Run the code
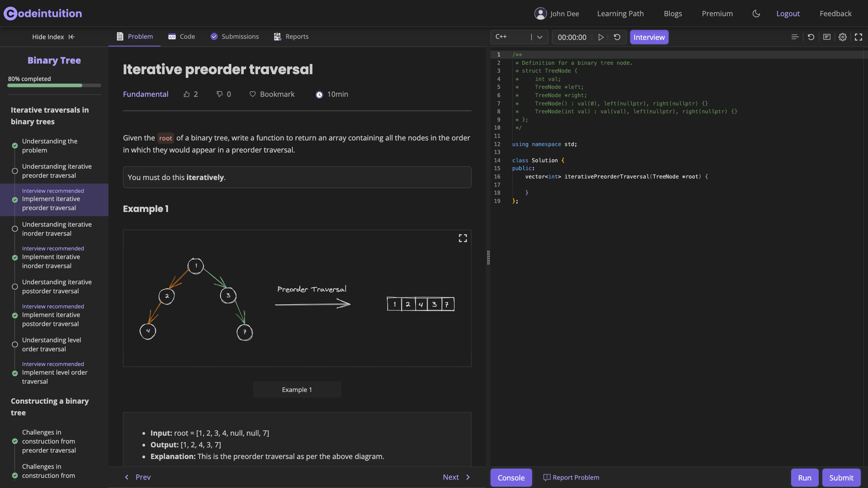 point(804,477)
